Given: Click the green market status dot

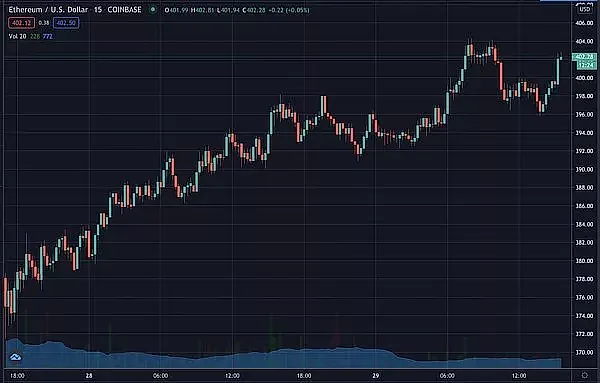Looking at the screenshot, I should coord(153,10).
